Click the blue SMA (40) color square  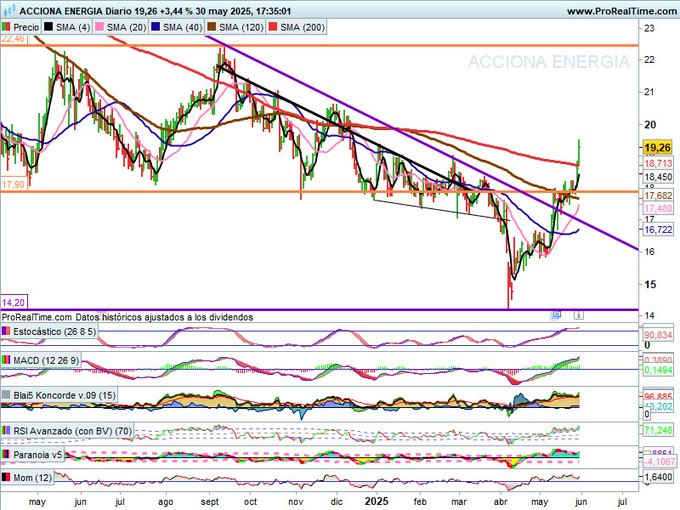point(155,27)
